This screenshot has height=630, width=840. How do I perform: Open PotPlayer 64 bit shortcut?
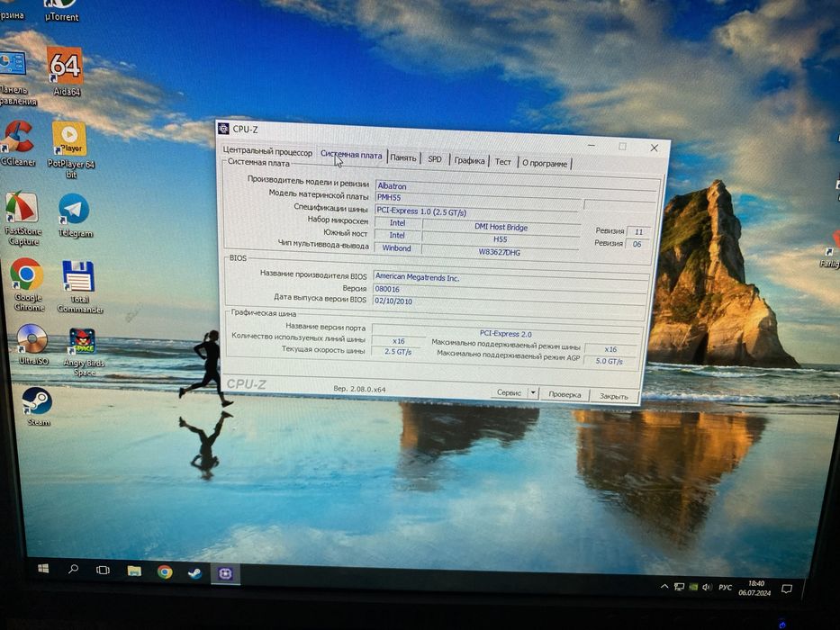70,148
